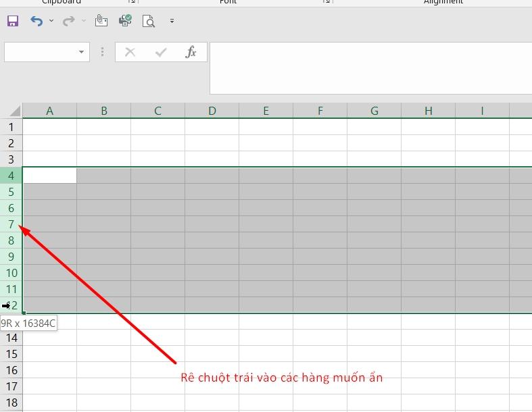532x412 pixels.
Task: Select column G header
Action: [x=374, y=111]
